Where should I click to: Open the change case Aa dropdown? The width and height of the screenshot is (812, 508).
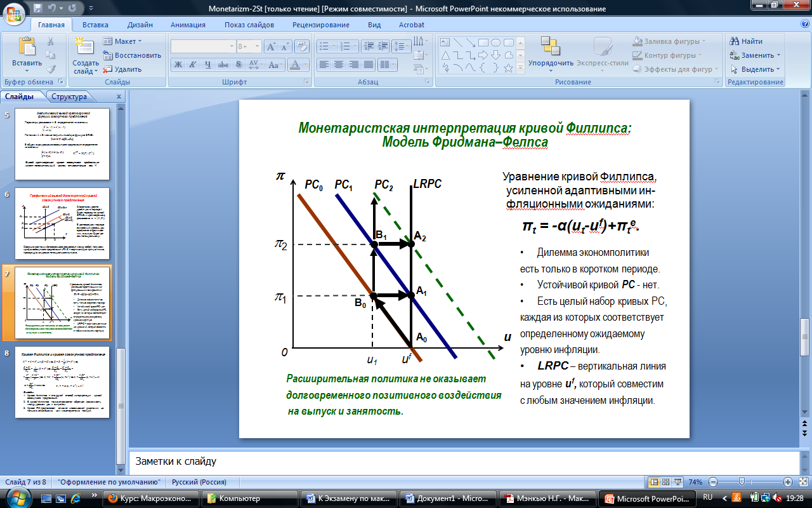(x=275, y=64)
